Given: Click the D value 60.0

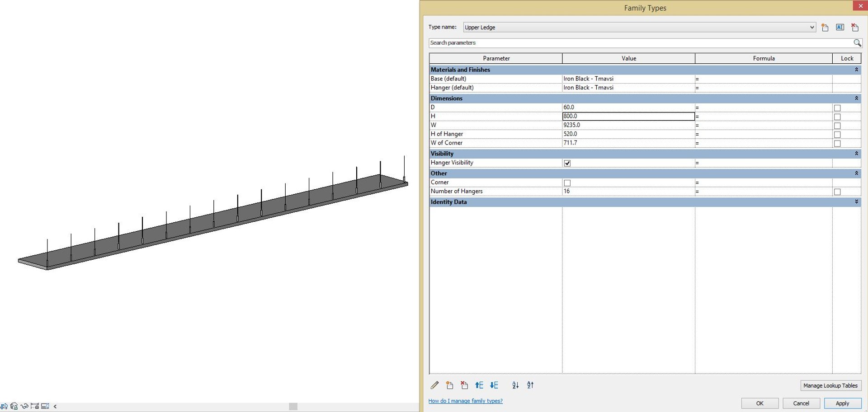Looking at the screenshot, I should pyautogui.click(x=628, y=108).
